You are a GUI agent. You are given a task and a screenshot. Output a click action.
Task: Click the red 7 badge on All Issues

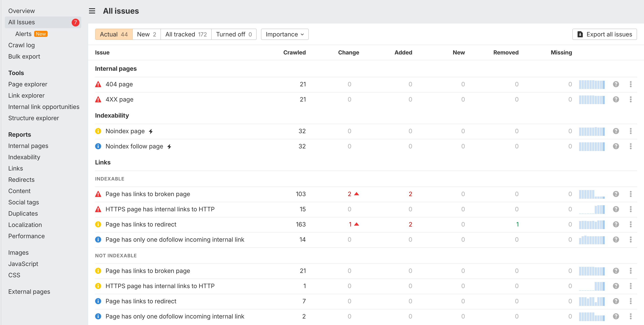[x=75, y=22]
